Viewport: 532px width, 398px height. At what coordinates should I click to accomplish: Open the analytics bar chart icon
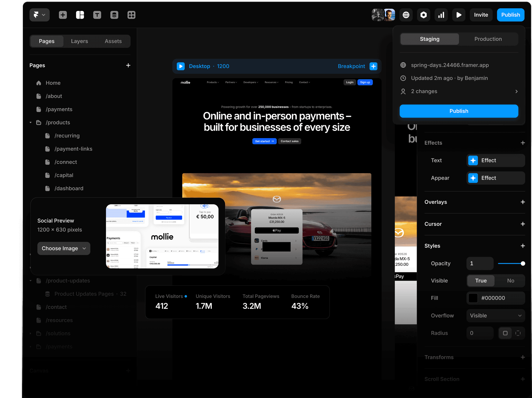441,15
